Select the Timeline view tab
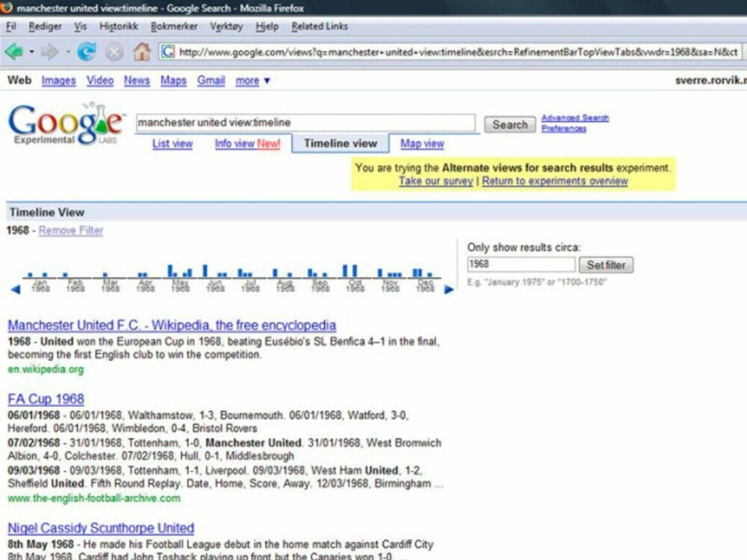 (340, 143)
